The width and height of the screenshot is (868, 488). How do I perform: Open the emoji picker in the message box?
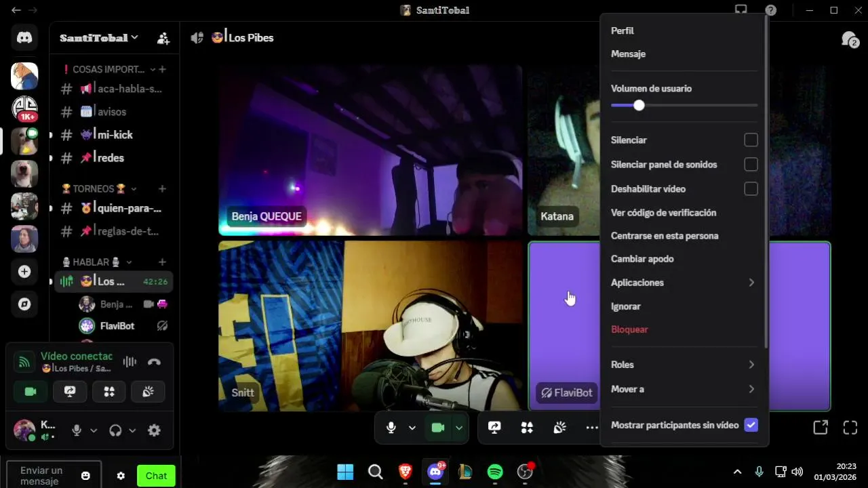[85, 476]
